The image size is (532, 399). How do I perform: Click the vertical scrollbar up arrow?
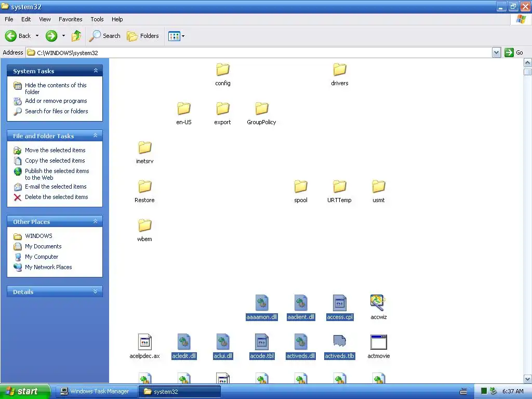coord(528,63)
